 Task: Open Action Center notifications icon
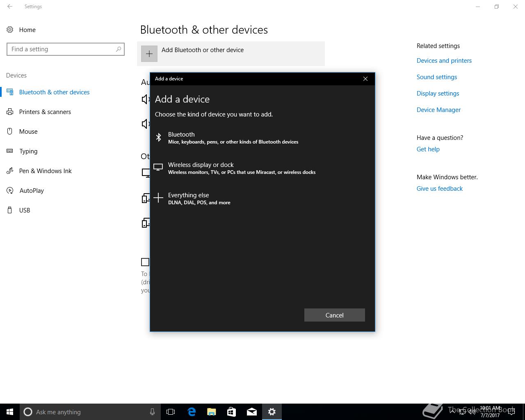pyautogui.click(x=511, y=412)
